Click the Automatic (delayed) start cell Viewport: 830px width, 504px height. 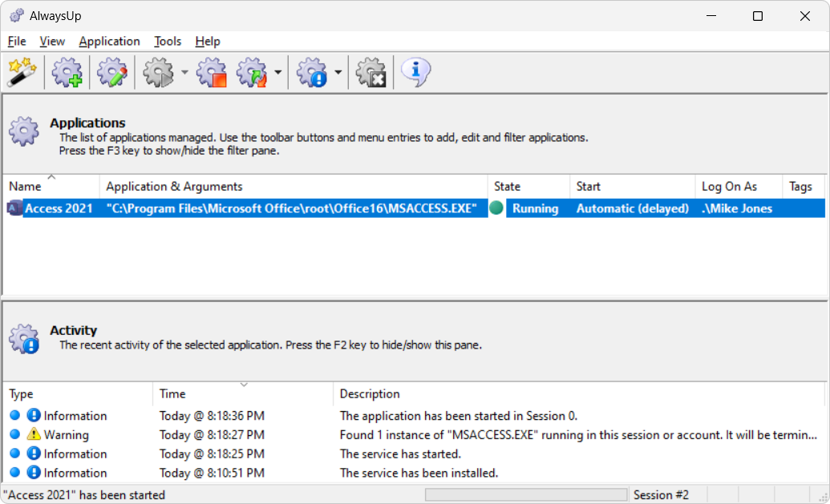point(633,208)
